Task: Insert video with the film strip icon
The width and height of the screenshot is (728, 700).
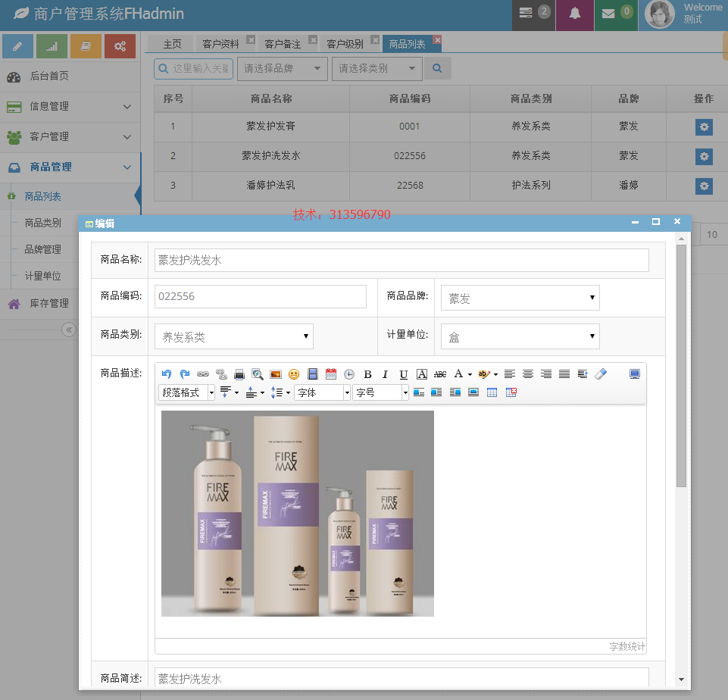Action: (x=312, y=374)
